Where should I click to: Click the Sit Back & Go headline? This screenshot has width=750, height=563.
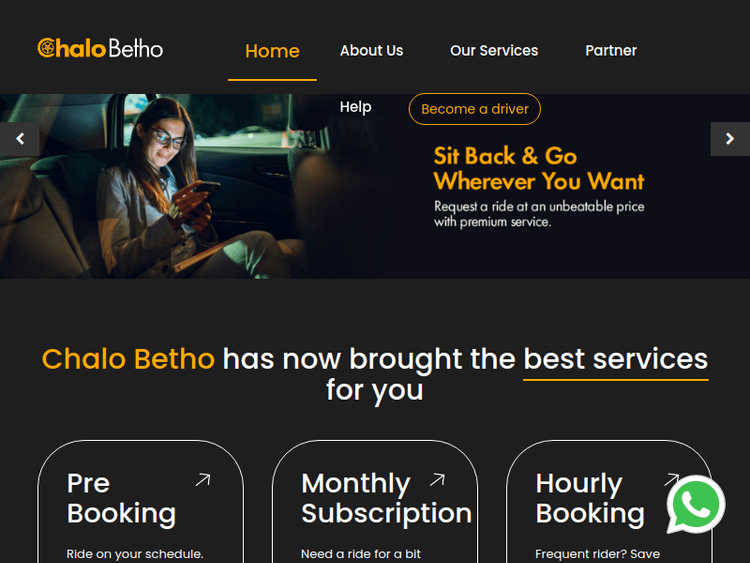[x=539, y=168]
